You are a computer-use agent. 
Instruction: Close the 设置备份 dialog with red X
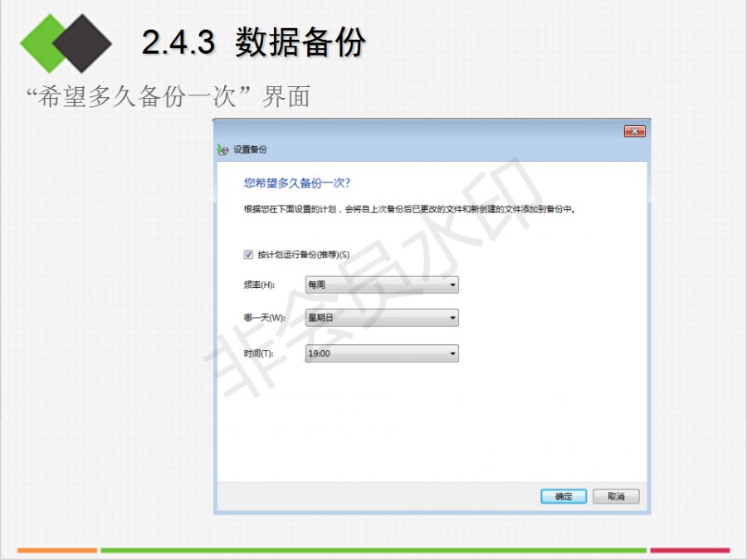point(635,131)
